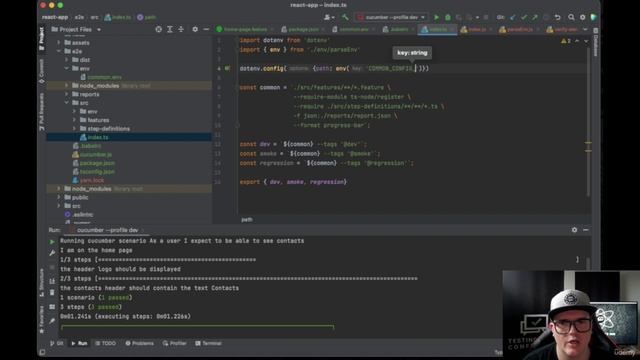Switch to .babelrc editor tab
The height and width of the screenshot is (360, 640).
click(397, 29)
